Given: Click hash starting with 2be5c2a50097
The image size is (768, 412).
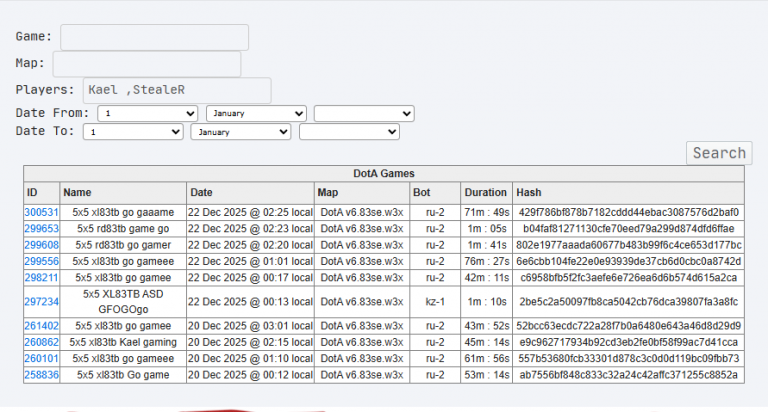Looking at the screenshot, I should coord(628,302).
